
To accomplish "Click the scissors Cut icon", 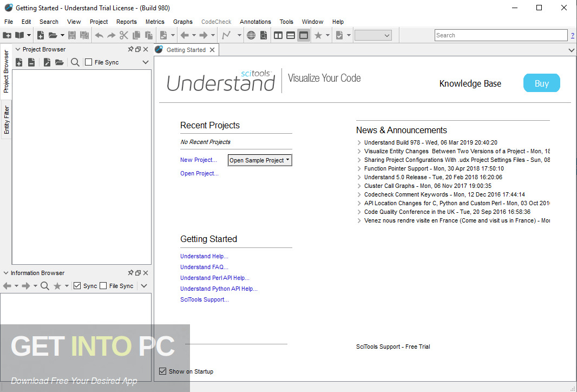I will click(123, 35).
